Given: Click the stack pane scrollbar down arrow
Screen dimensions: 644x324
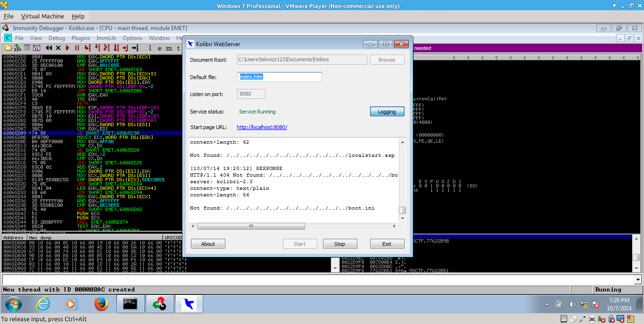Looking at the screenshot, I should (x=636, y=268).
